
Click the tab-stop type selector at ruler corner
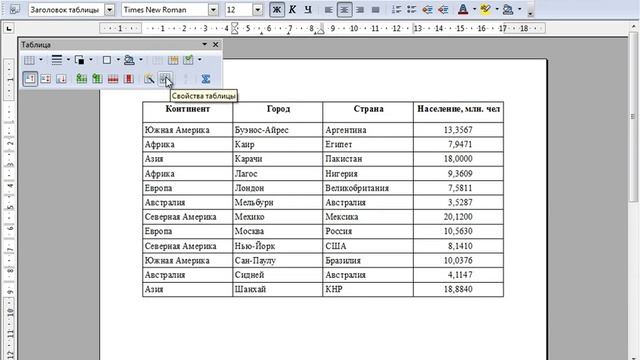tap(9, 28)
